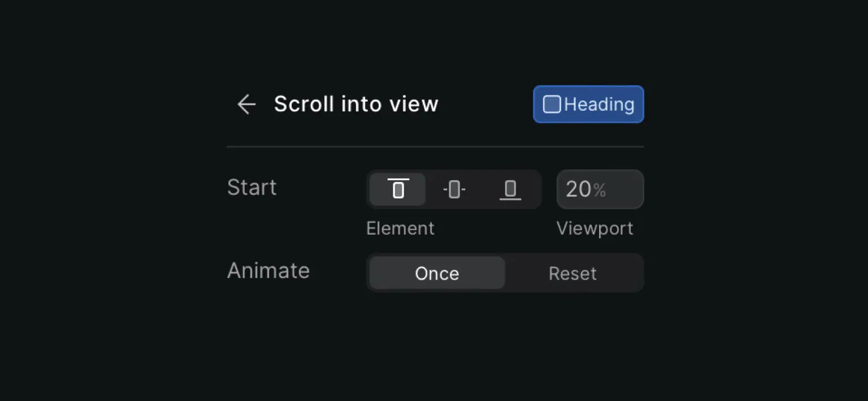Select the bottom edge element alignment icon

point(510,189)
